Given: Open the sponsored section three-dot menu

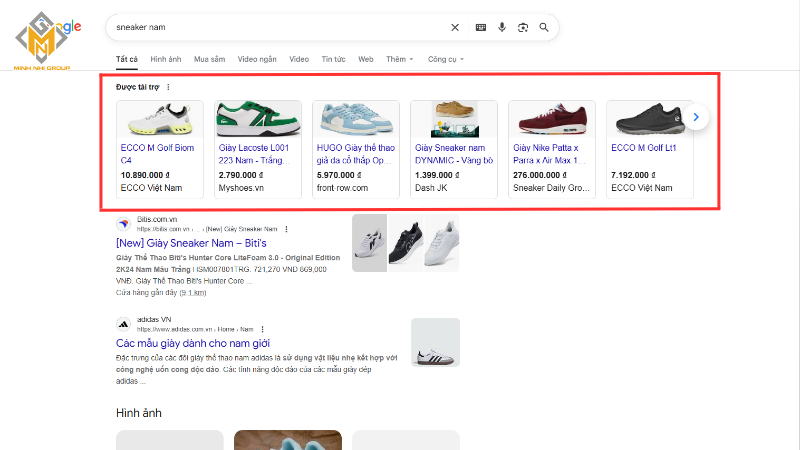Looking at the screenshot, I should [168, 87].
